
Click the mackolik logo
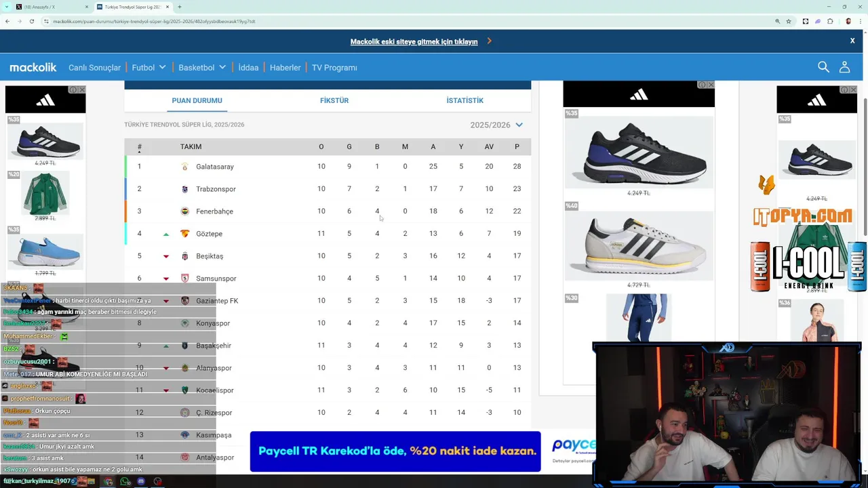click(33, 67)
